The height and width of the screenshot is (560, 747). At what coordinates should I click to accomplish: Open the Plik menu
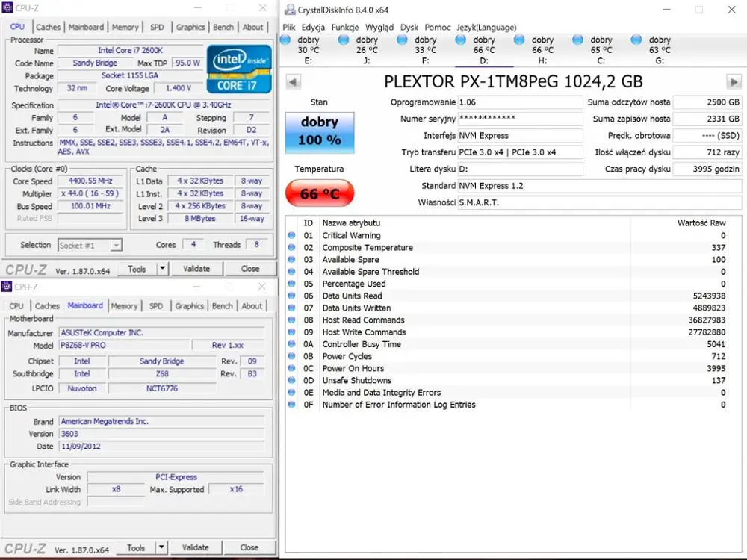point(288,27)
